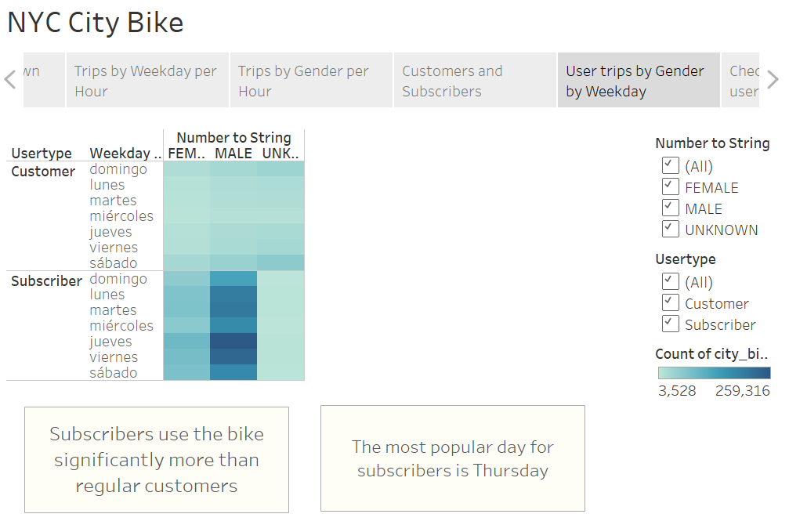Toggle the (All) checkbox under Usertype

coord(670,281)
